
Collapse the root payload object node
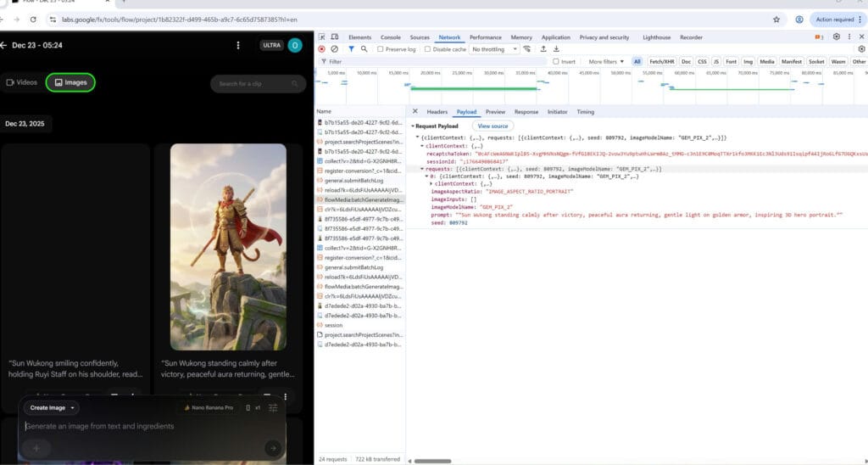417,137
